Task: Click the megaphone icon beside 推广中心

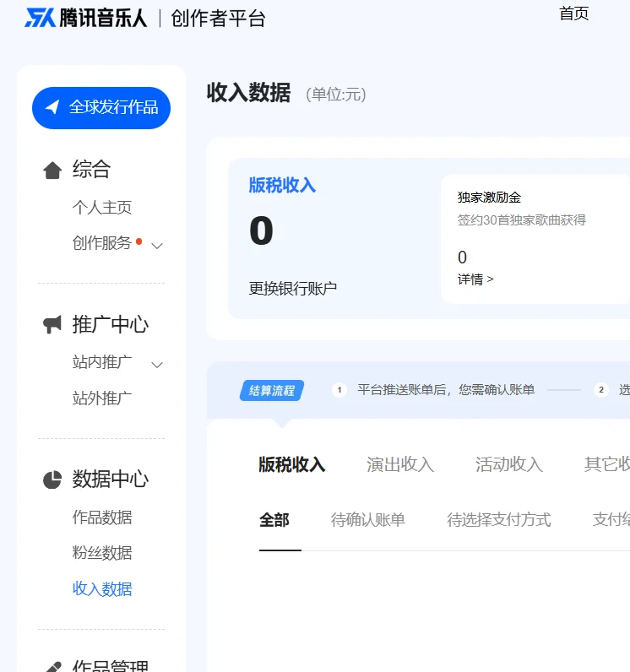Action: pyautogui.click(x=52, y=324)
